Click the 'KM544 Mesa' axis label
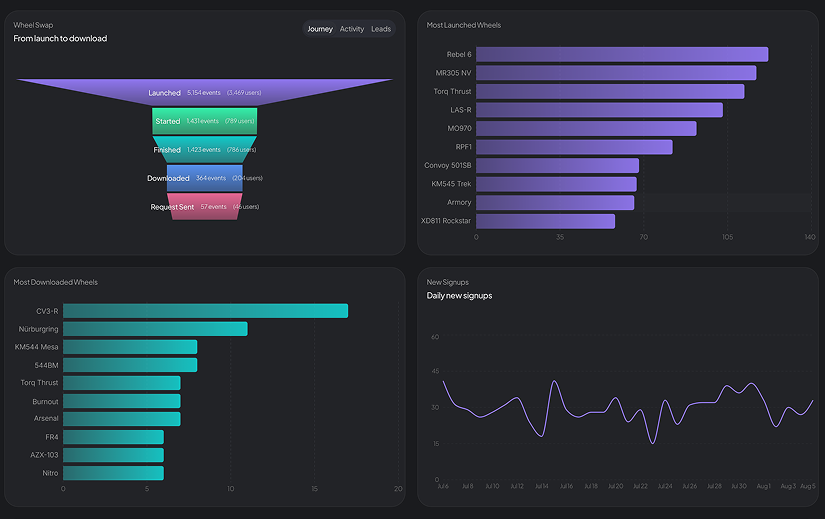Viewport: 825px width, 519px height. pos(36,347)
